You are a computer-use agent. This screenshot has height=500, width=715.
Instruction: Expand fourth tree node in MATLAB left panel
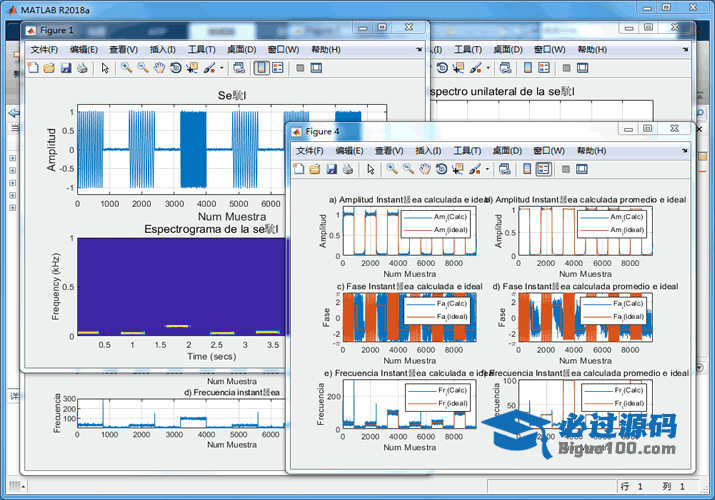(12, 195)
